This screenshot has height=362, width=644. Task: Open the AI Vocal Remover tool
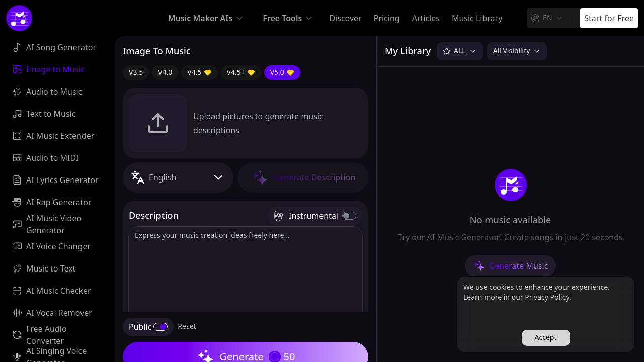coord(59,313)
